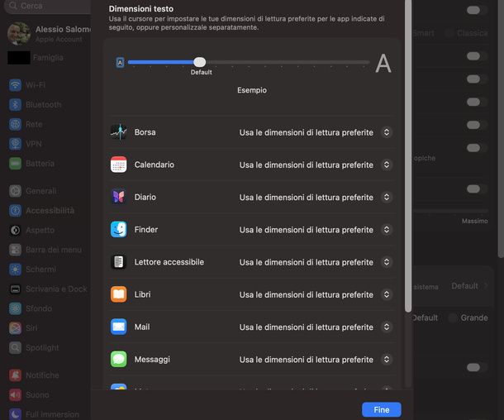
Task: Click the Esempio sample text
Action: 252,90
